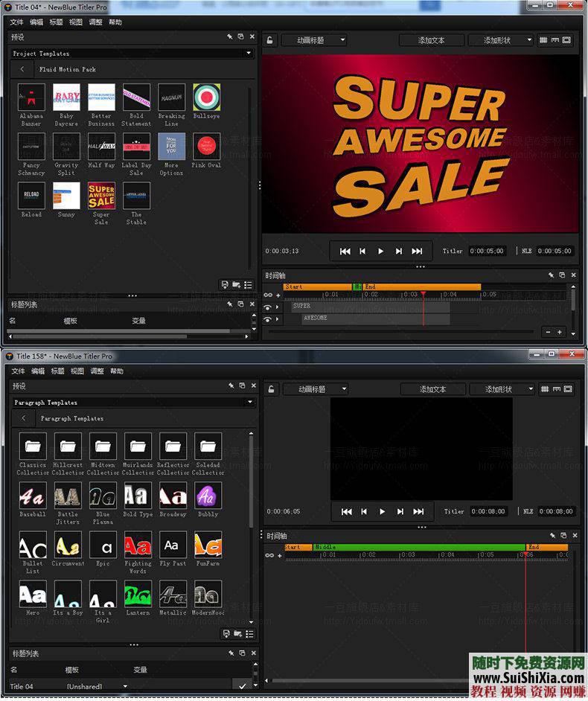Open 文件 menu in Title 04 window
The width and height of the screenshot is (588, 701).
pyautogui.click(x=17, y=22)
